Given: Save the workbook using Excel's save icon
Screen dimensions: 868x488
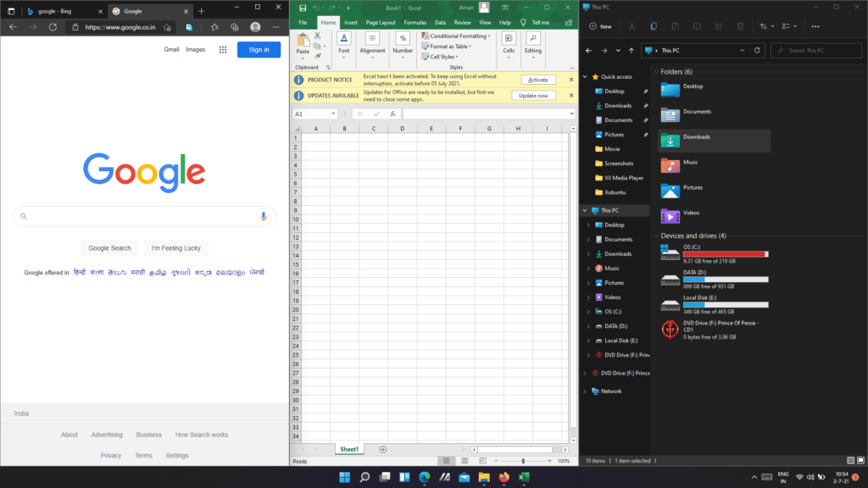Looking at the screenshot, I should coord(303,8).
